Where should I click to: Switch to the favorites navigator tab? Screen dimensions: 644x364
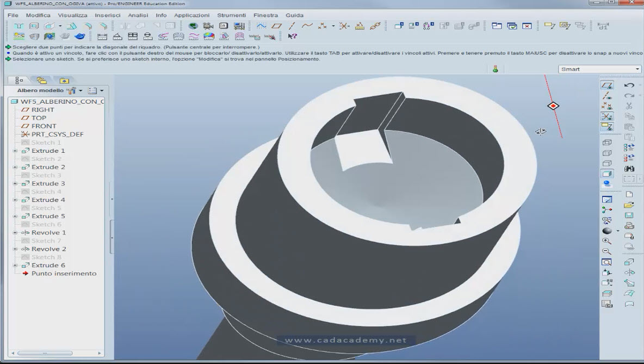coord(64,81)
